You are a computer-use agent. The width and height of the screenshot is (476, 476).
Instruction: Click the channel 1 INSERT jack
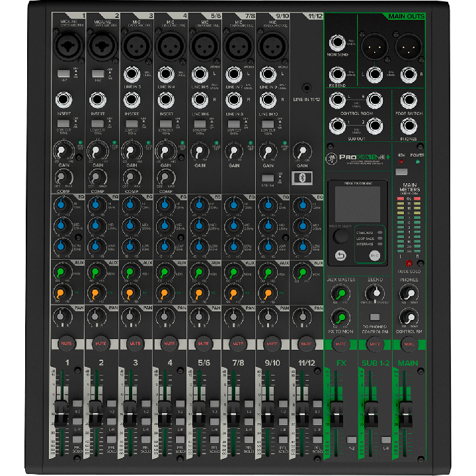coord(63,100)
